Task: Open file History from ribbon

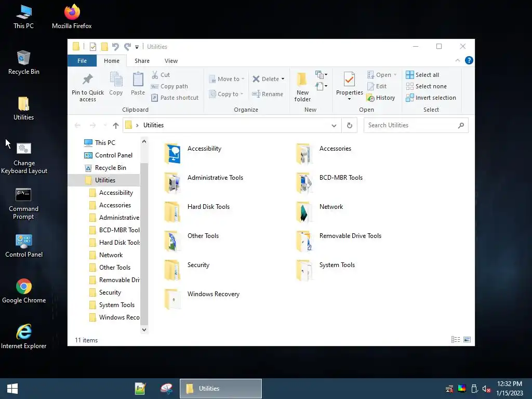Action: pos(381,98)
